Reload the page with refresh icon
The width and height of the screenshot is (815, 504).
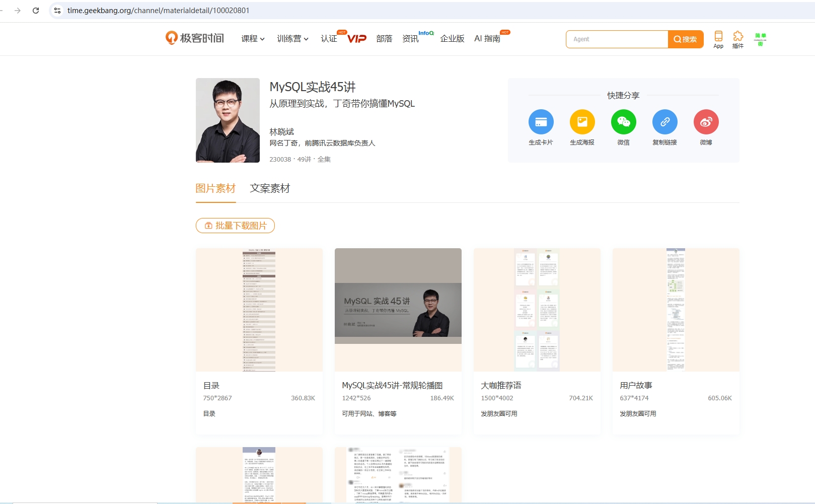tap(36, 11)
